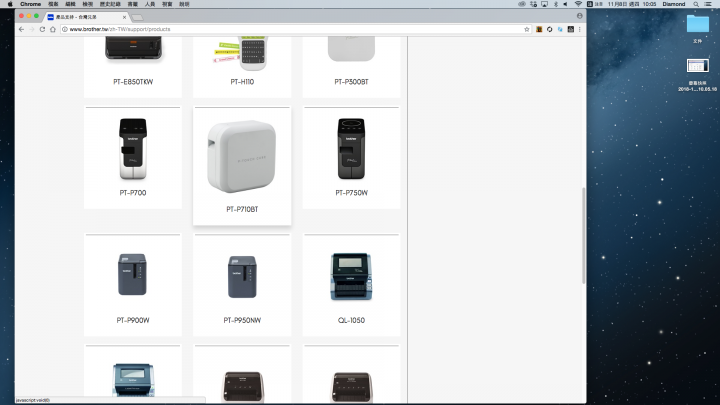Open Spotlight search with the magnifier icon
The image size is (720, 405).
point(696,4)
